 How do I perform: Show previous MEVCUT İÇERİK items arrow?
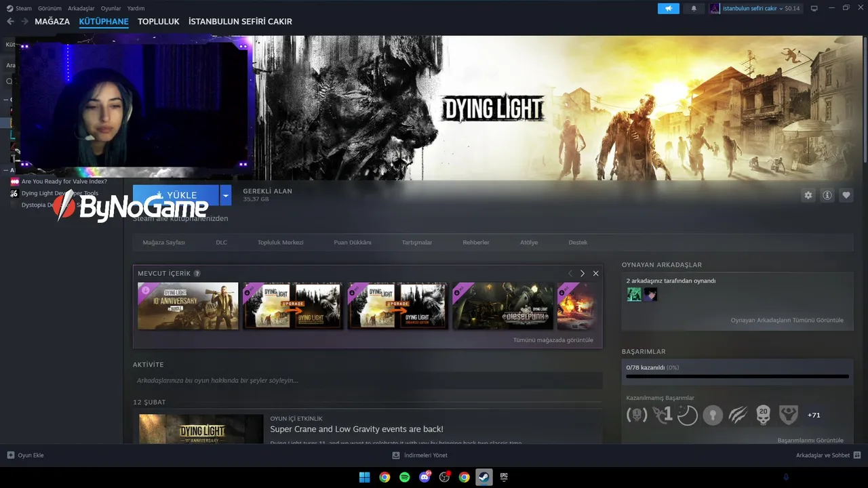tap(570, 273)
